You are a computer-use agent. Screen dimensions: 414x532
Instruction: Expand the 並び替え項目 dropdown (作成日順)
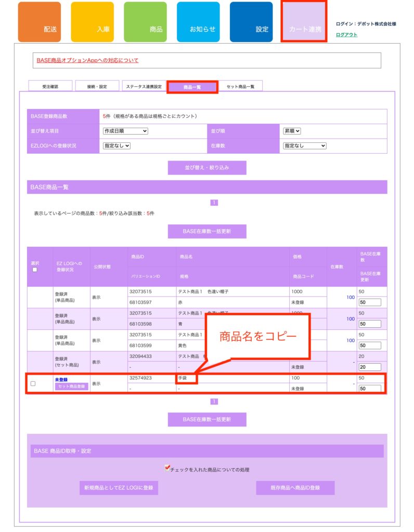[125, 131]
